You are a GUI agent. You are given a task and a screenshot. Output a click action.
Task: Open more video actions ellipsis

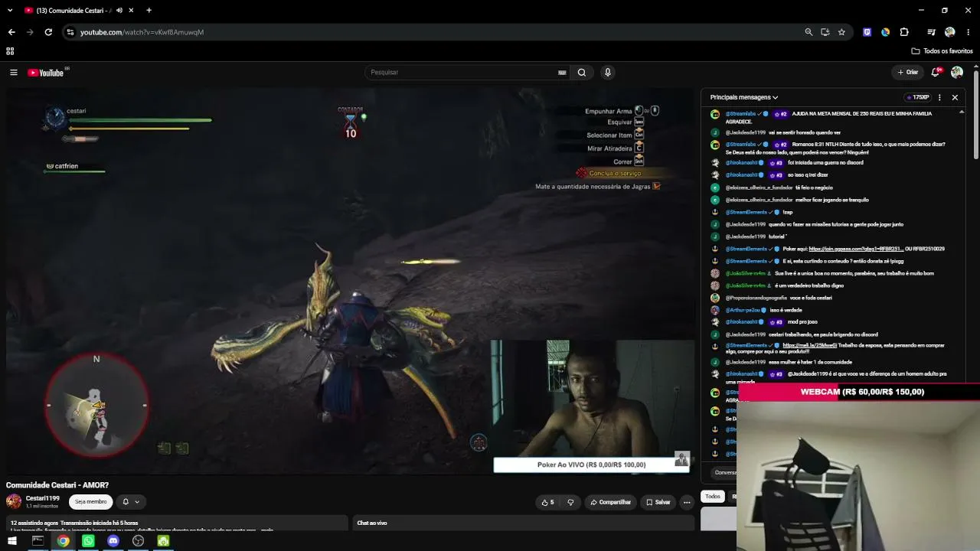[x=687, y=502]
